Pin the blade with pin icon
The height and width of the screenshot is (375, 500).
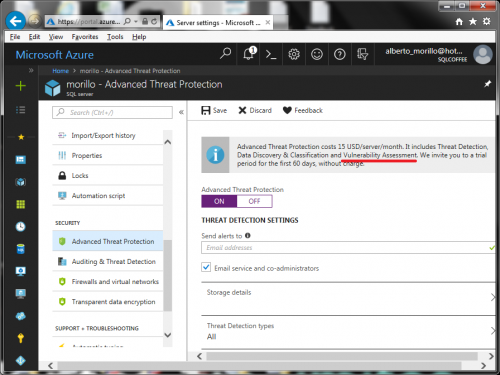click(487, 84)
